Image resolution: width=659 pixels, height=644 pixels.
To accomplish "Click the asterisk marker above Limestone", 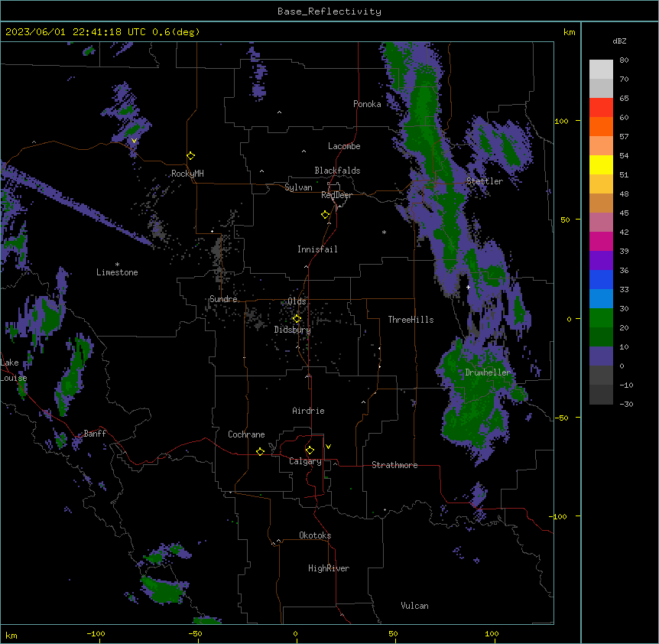I will tap(117, 265).
